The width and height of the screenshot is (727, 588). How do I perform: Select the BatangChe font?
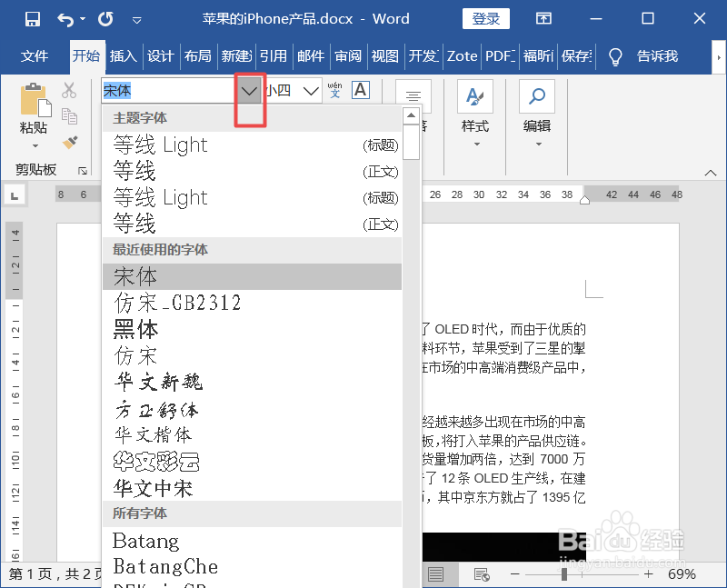pos(253,567)
